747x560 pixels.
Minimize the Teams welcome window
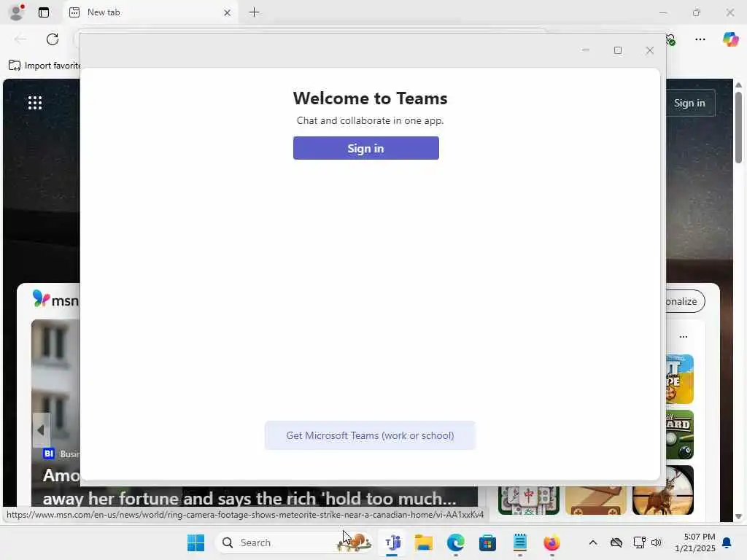coord(586,50)
